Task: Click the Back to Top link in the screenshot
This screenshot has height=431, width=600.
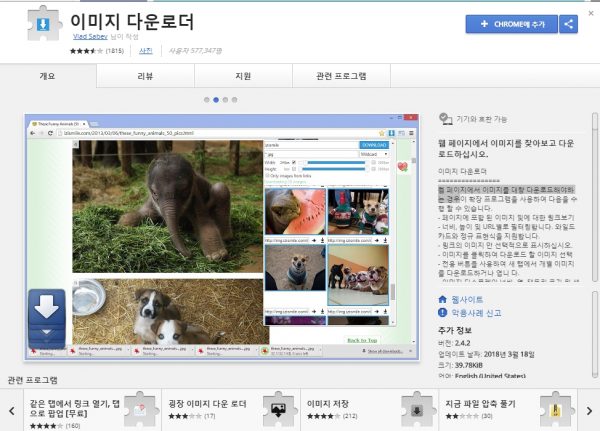Action: click(362, 340)
